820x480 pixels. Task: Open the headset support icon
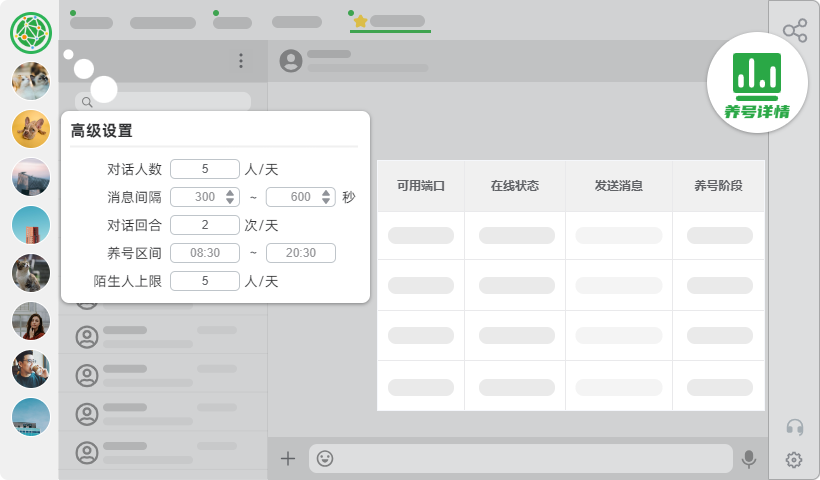[x=795, y=427]
